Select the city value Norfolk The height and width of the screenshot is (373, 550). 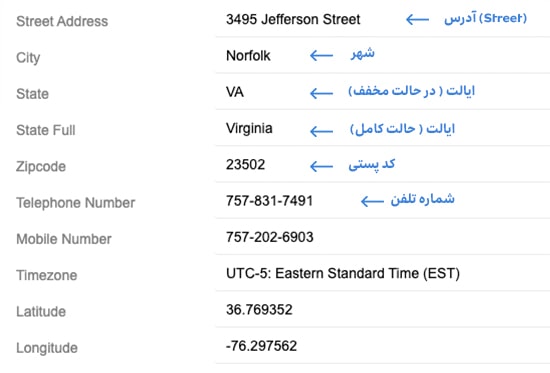[248, 55]
